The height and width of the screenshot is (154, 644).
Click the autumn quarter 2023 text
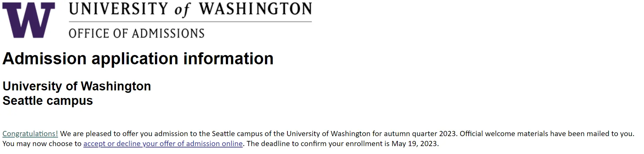421,134
